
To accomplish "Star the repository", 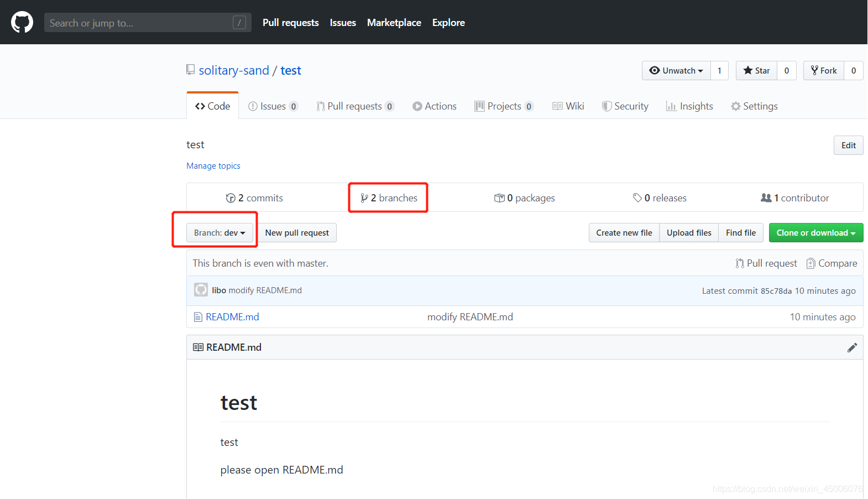I will (x=756, y=70).
